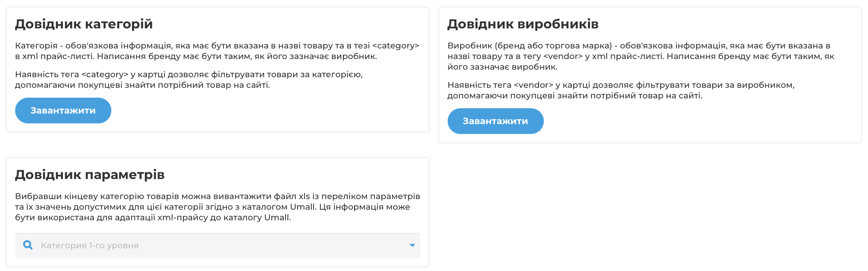The height and width of the screenshot is (271, 868).
Task: Expand the Категория 1-го уровня dropdown arrow
Action: click(x=412, y=245)
